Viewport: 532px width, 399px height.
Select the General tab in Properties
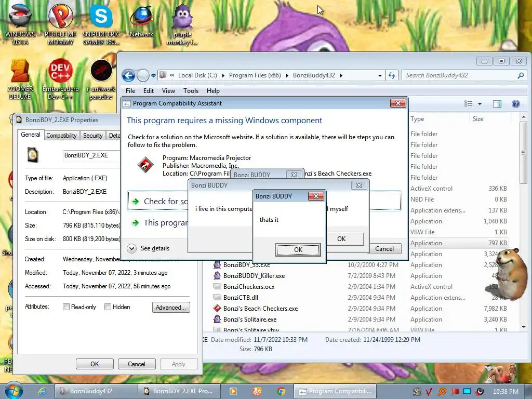(31, 135)
